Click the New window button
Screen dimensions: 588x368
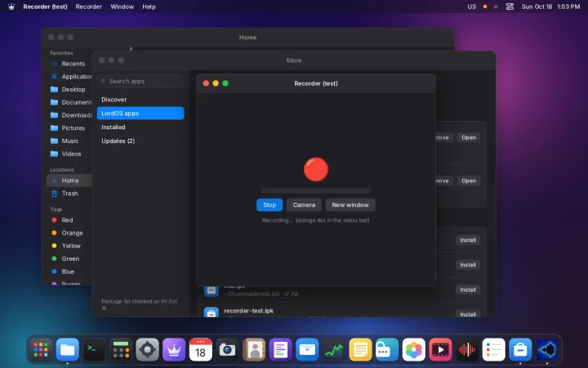click(x=350, y=204)
